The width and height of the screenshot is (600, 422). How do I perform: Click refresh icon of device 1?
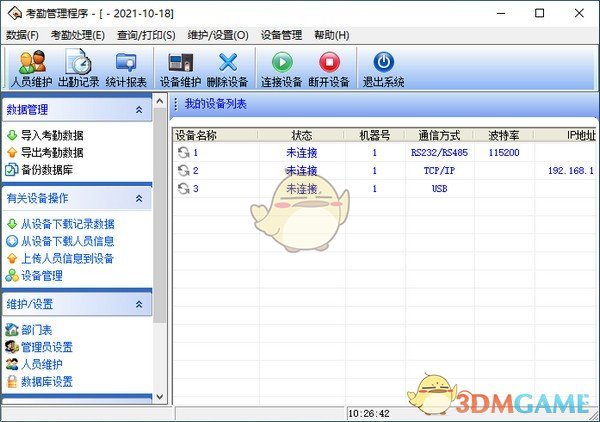184,152
